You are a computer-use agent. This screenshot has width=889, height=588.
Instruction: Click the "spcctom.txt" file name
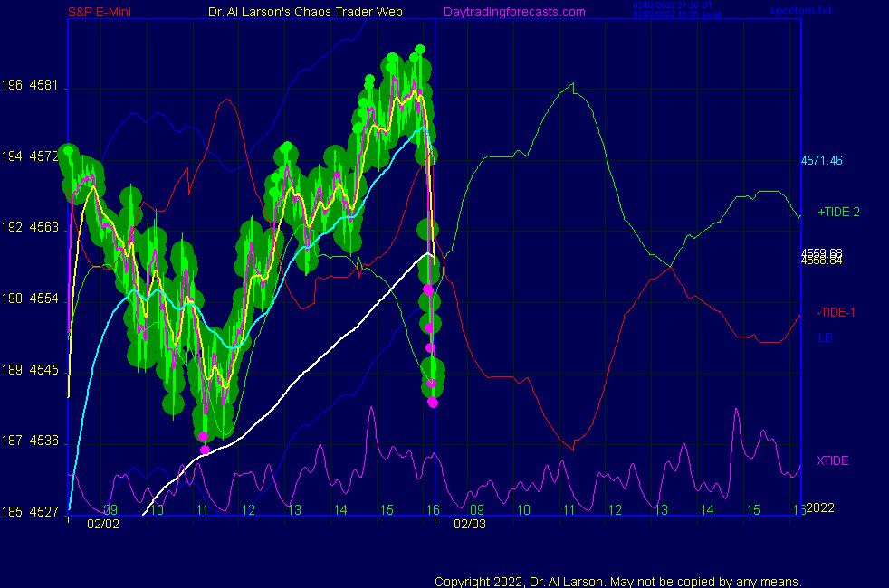click(800, 10)
